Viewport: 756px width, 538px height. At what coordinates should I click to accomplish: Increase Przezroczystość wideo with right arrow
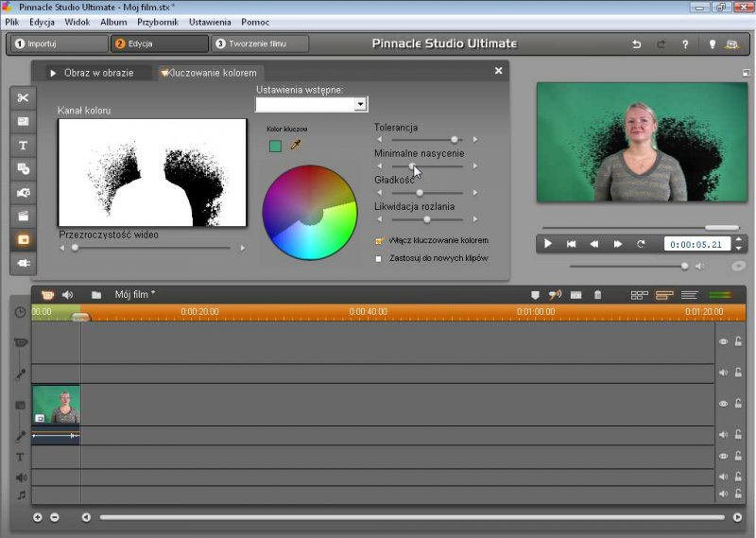(242, 248)
